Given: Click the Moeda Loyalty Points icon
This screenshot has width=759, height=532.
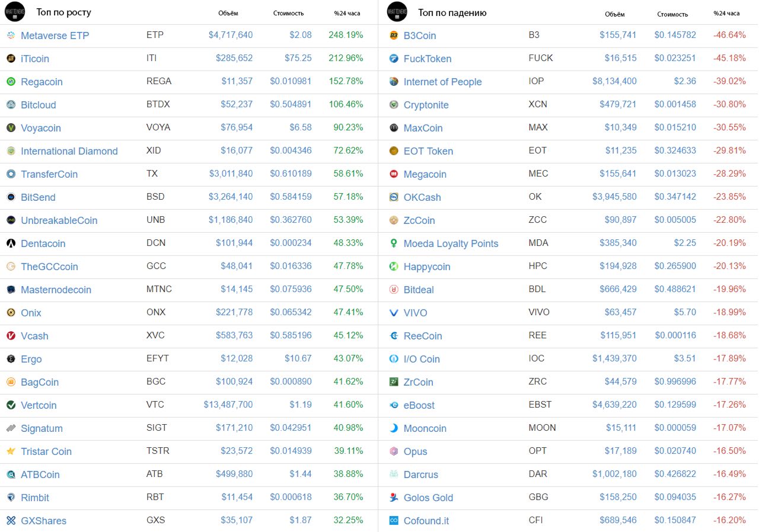Looking at the screenshot, I should pos(394,243).
